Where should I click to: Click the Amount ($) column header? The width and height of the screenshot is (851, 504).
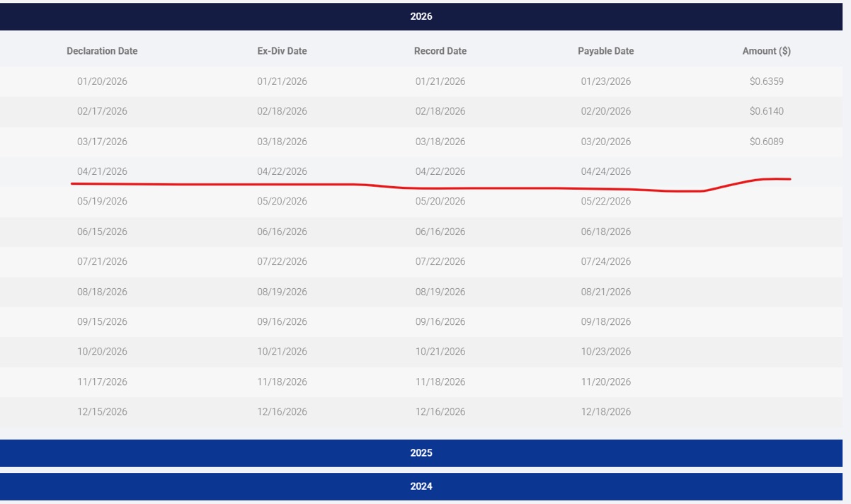coord(767,51)
